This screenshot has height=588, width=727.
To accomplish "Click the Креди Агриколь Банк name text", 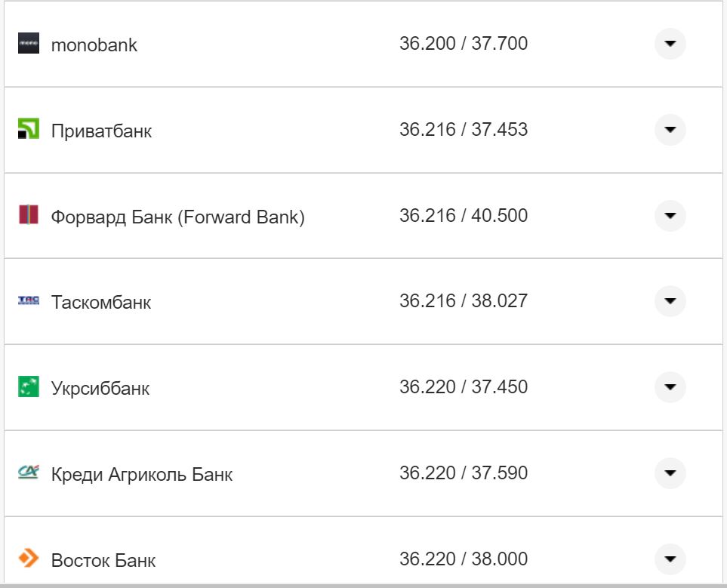I will (142, 475).
